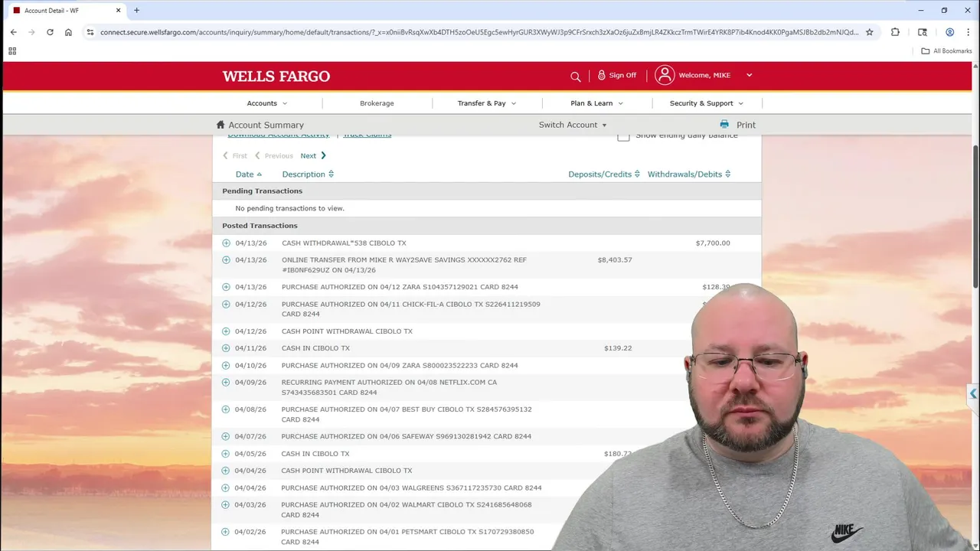980x551 pixels.
Task: Click the Description column header
Action: pyautogui.click(x=303, y=174)
